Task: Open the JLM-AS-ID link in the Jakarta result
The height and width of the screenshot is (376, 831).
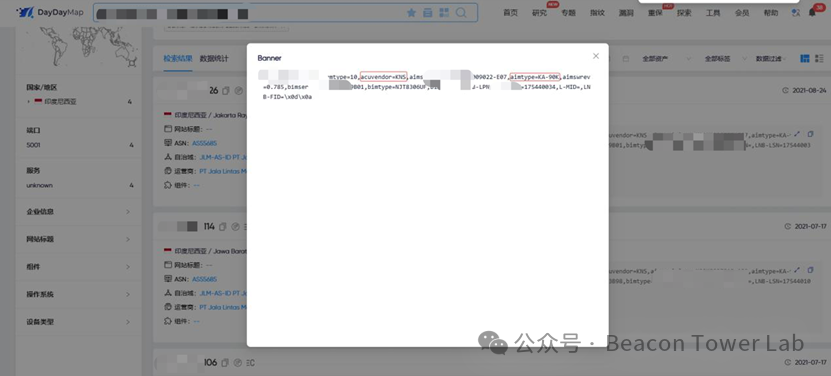Action: [223, 158]
